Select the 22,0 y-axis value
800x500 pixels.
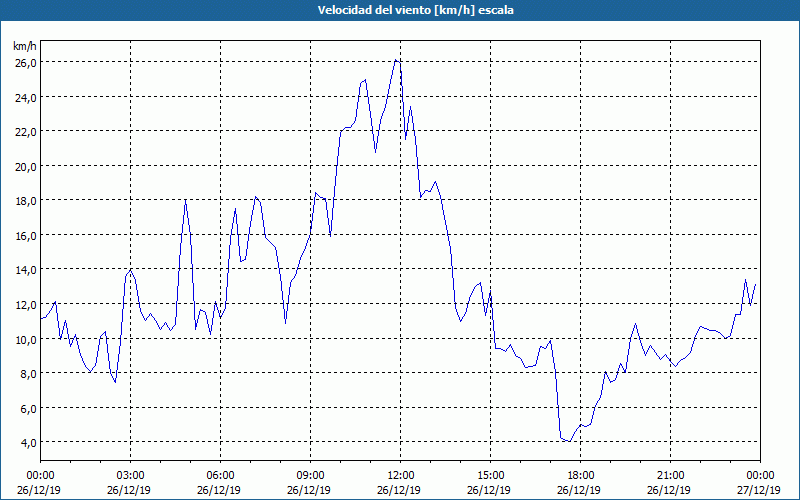tap(25, 132)
